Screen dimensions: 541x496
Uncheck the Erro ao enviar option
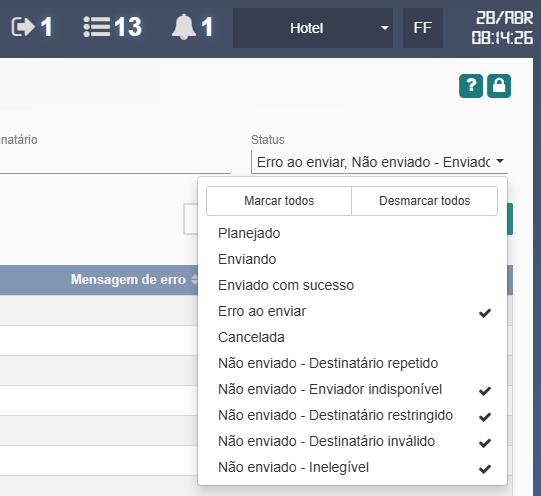(353, 311)
